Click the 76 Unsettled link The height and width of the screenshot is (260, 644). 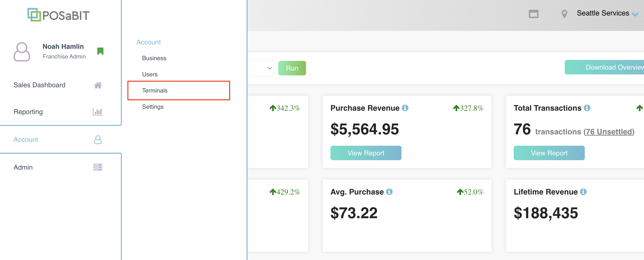(x=609, y=132)
